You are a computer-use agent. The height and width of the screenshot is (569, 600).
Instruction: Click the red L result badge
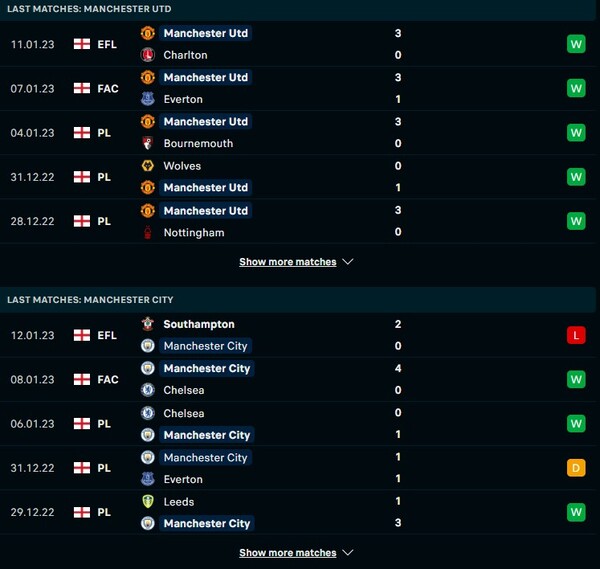coord(575,335)
